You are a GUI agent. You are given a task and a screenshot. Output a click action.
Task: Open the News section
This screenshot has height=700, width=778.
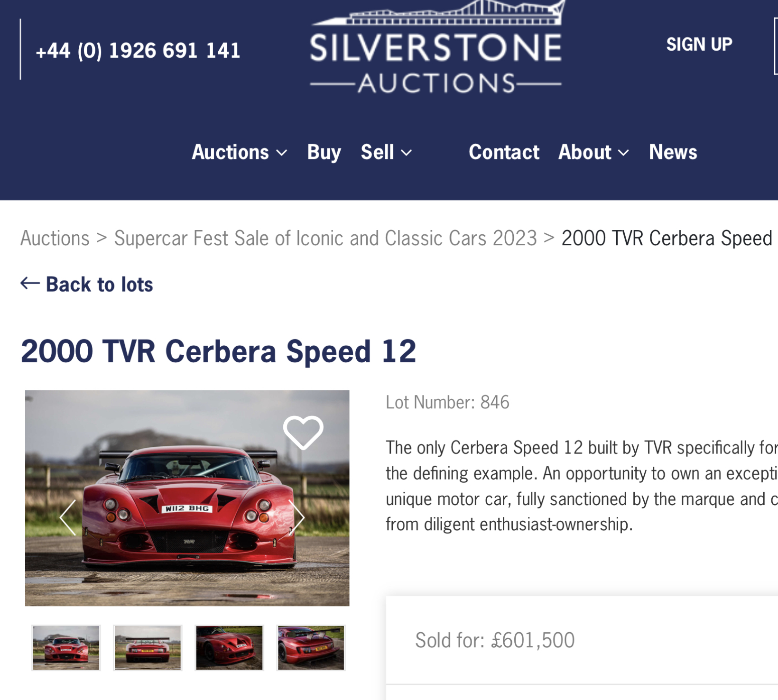point(673,152)
